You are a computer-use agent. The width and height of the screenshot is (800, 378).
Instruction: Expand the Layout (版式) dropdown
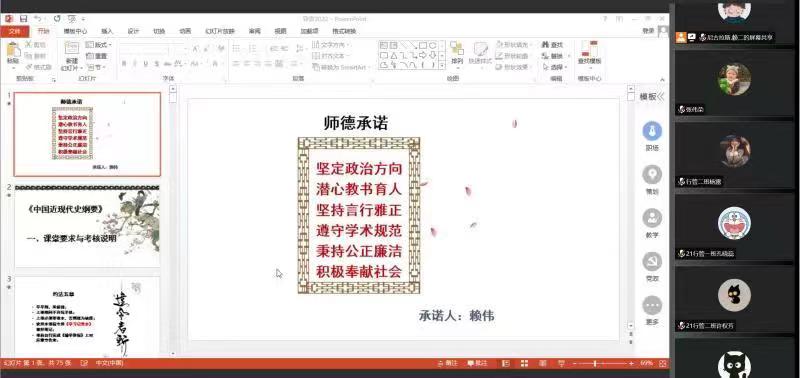(x=98, y=45)
